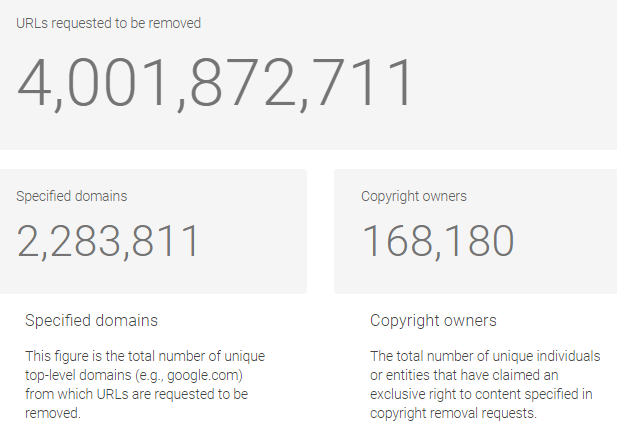Select the 'URLs requested to be removed' label

point(109,23)
